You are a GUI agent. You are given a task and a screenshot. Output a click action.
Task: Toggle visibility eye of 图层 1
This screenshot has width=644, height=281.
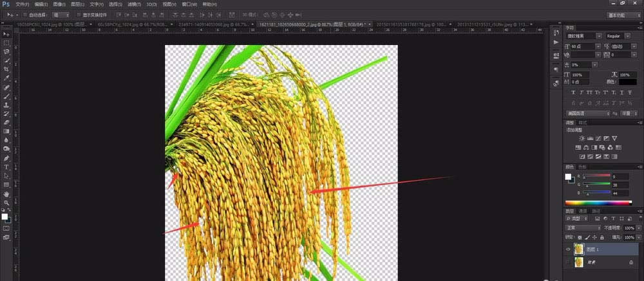pyautogui.click(x=569, y=249)
